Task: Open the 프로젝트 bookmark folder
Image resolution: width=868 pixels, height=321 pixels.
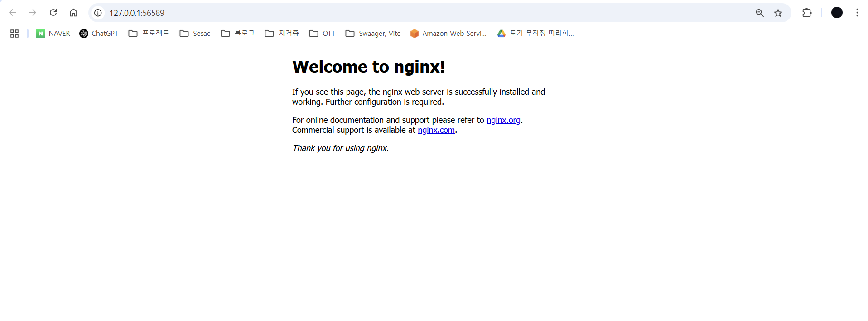Action: click(x=149, y=34)
